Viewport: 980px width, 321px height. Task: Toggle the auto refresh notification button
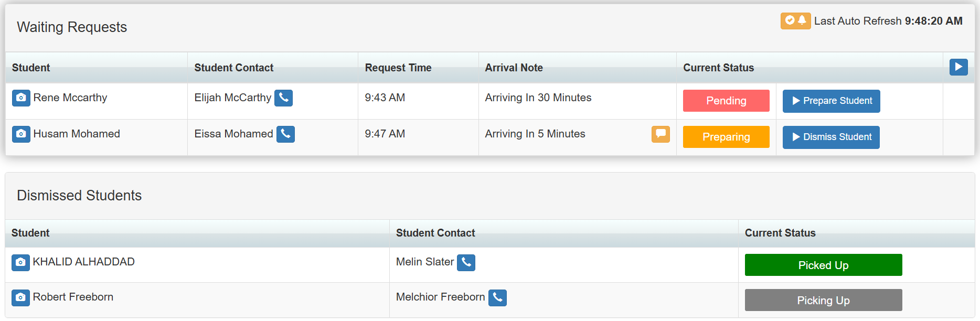pyautogui.click(x=795, y=21)
